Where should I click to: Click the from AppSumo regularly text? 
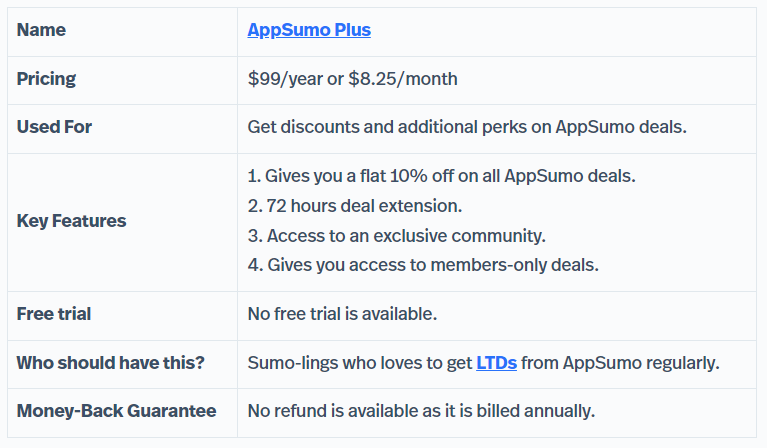point(620,363)
